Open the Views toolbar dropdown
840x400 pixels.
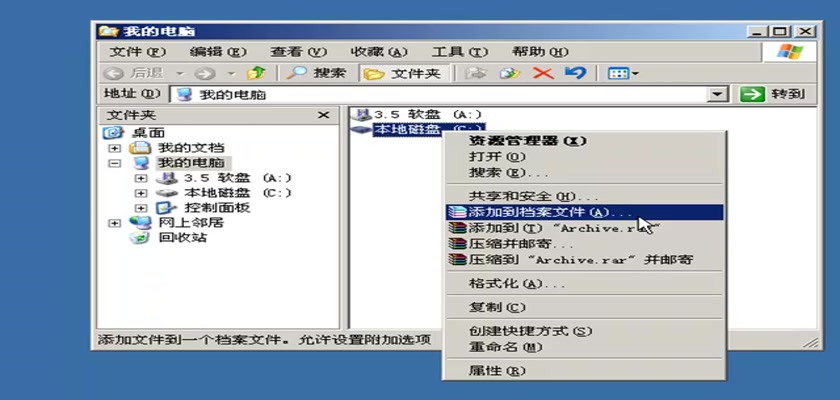[622, 73]
